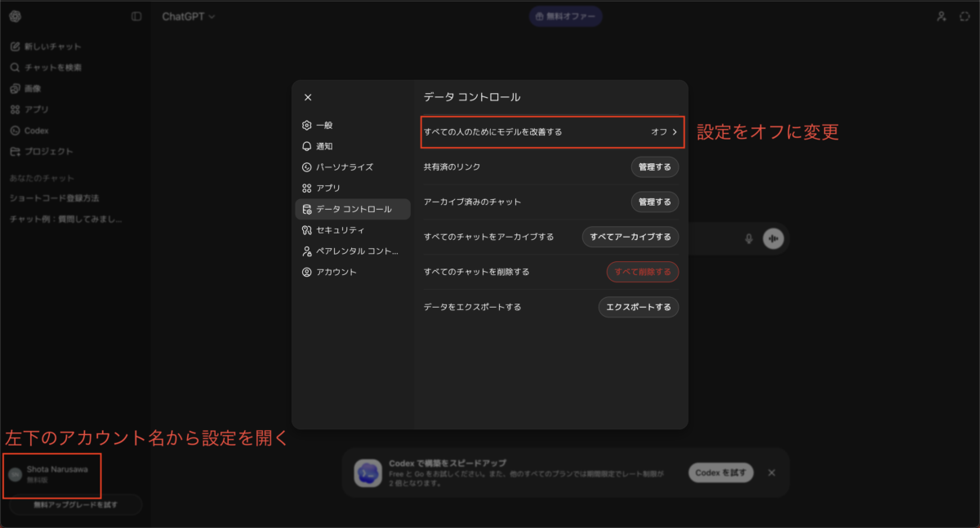Open the ChatGPT model dropdown
This screenshot has height=528, width=980.
[x=188, y=16]
